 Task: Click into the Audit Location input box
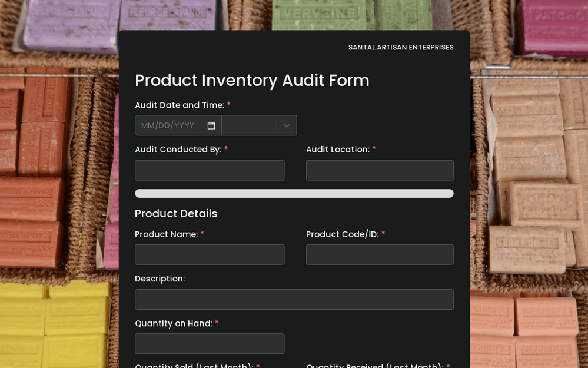point(380,170)
